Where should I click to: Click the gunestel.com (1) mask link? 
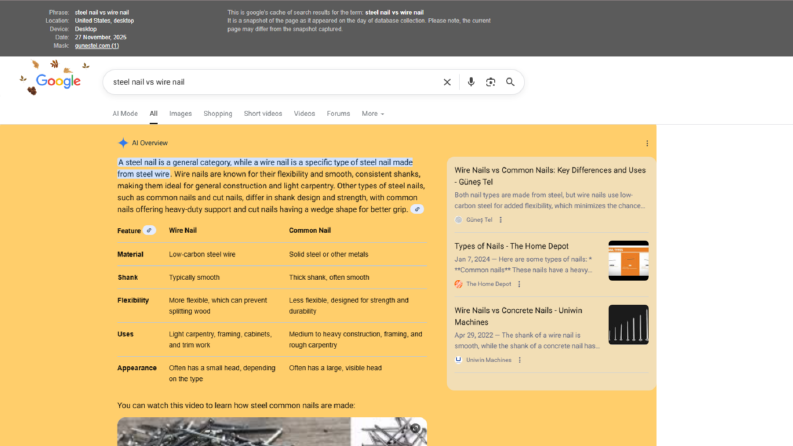click(x=97, y=46)
